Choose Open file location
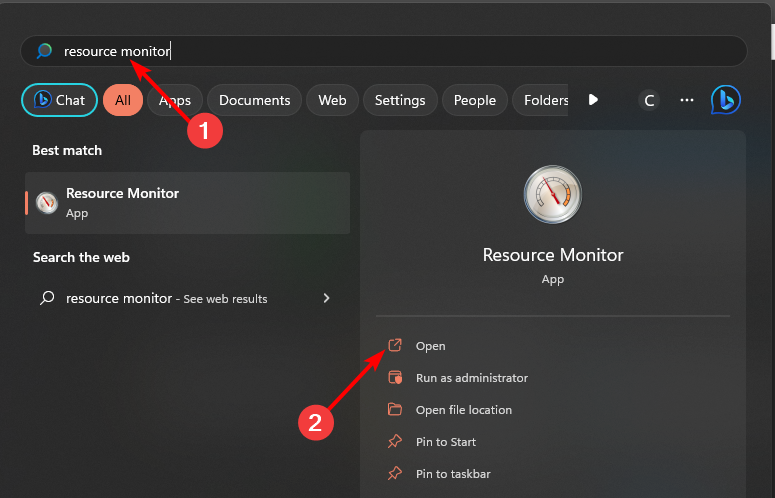The height and width of the screenshot is (498, 775). tap(464, 410)
